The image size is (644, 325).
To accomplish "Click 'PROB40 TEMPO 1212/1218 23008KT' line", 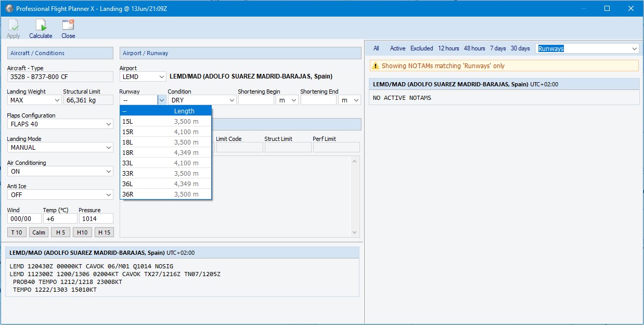I will (68, 282).
